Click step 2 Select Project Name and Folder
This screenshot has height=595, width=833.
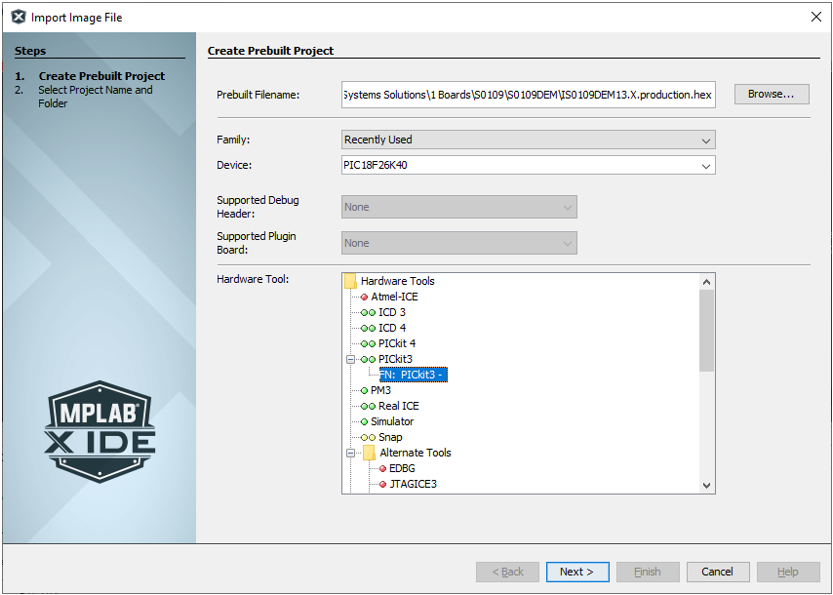95,97
